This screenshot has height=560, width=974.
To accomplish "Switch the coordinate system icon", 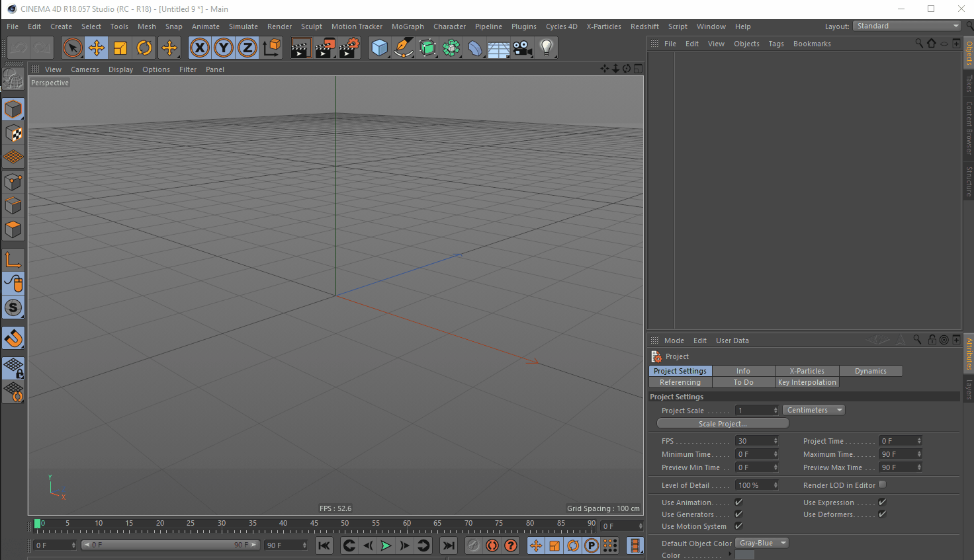I will click(x=272, y=48).
